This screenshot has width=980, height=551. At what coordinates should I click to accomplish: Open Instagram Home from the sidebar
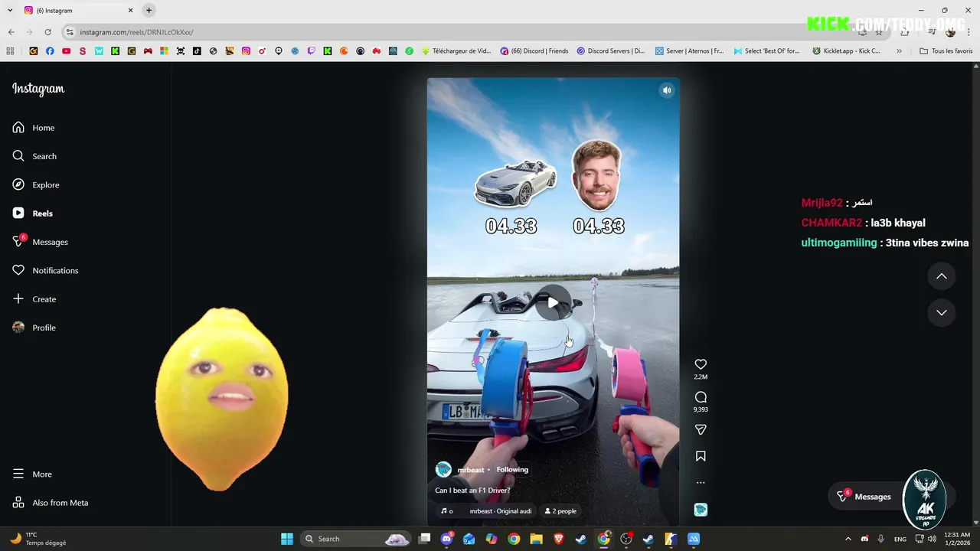tap(34, 128)
